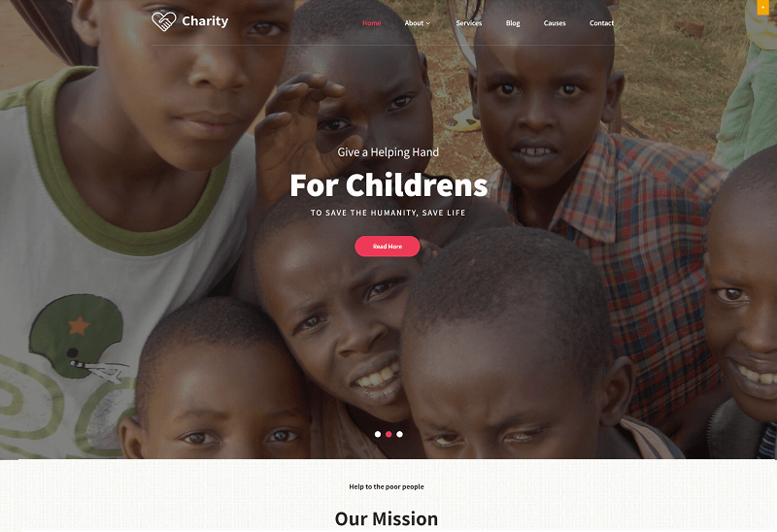
Task: Click the 'Give a Helping Hand' subtitle
Action: (x=388, y=152)
